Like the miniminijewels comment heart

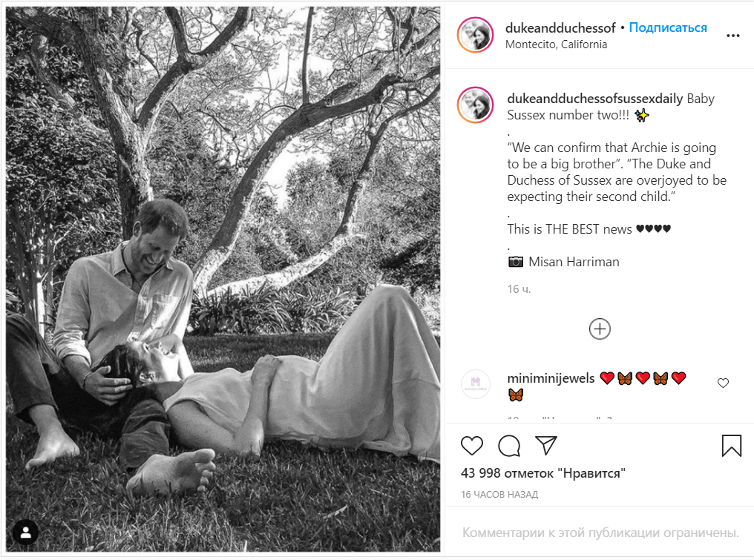click(x=723, y=383)
